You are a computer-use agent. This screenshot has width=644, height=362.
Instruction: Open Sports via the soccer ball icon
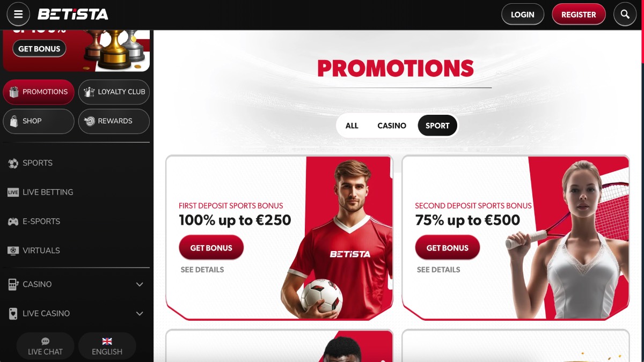click(x=13, y=163)
